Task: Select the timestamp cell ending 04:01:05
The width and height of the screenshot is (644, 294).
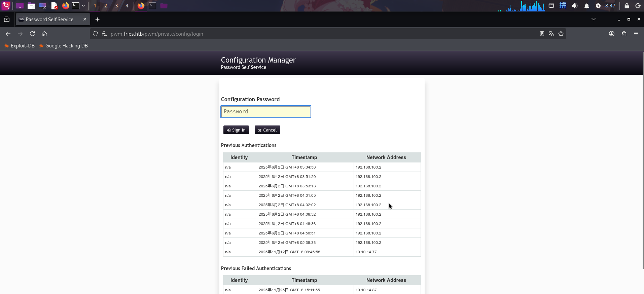Action: point(305,195)
